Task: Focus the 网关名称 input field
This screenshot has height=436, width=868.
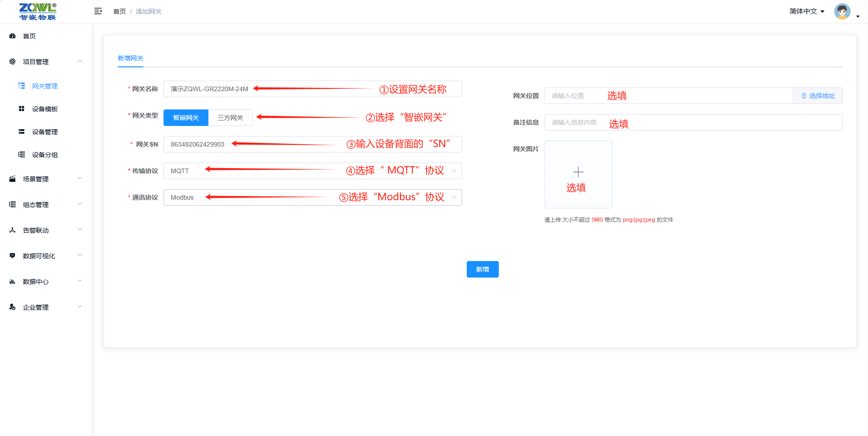Action: pos(312,89)
